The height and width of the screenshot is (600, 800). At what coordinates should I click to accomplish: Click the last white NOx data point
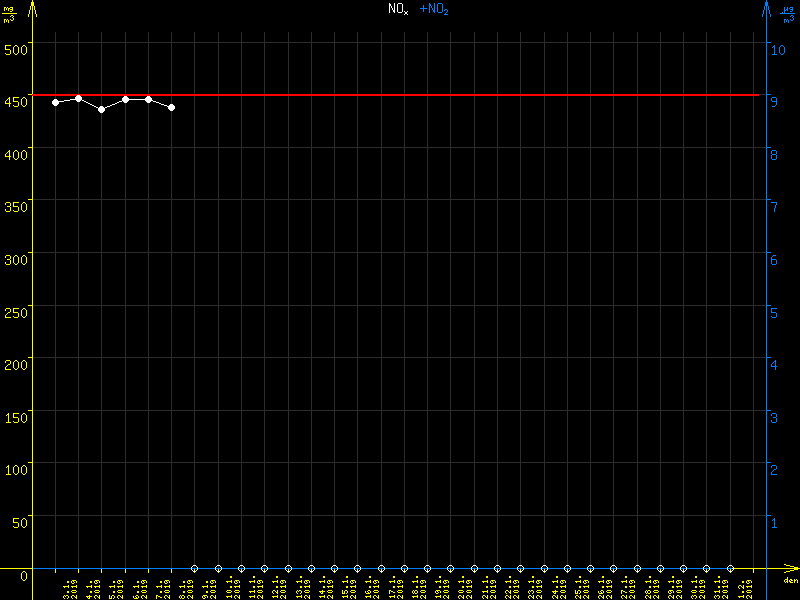(x=172, y=107)
